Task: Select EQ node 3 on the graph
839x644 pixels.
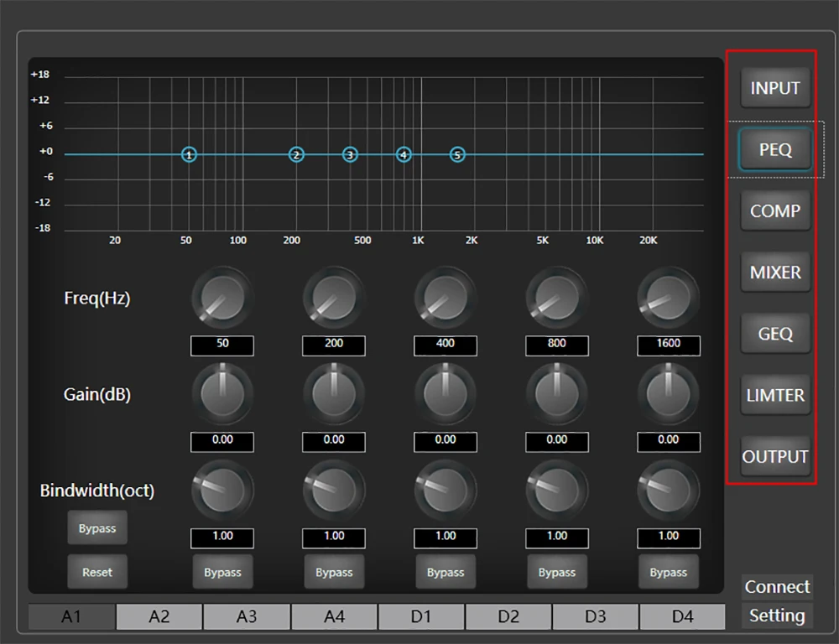Action: (350, 154)
